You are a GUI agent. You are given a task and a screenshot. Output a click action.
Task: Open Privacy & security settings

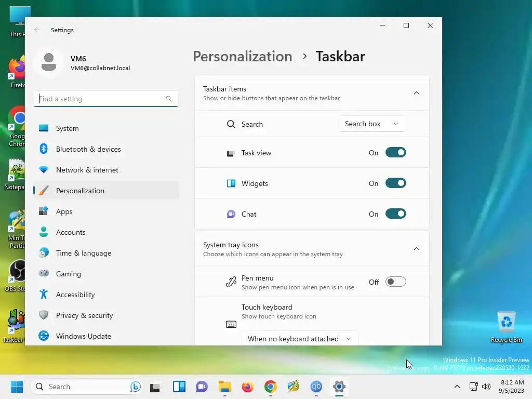(x=106, y=315)
